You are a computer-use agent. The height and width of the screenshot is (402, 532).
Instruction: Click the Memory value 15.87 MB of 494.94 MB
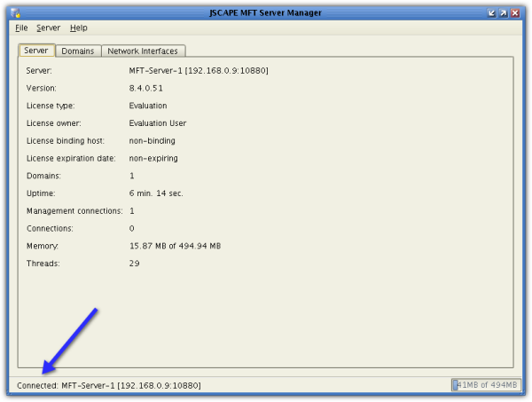pos(175,246)
